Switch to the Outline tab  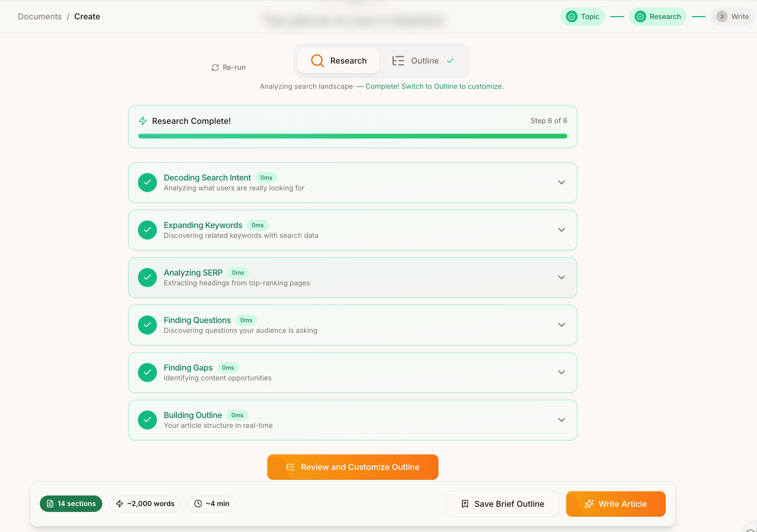tap(424, 61)
